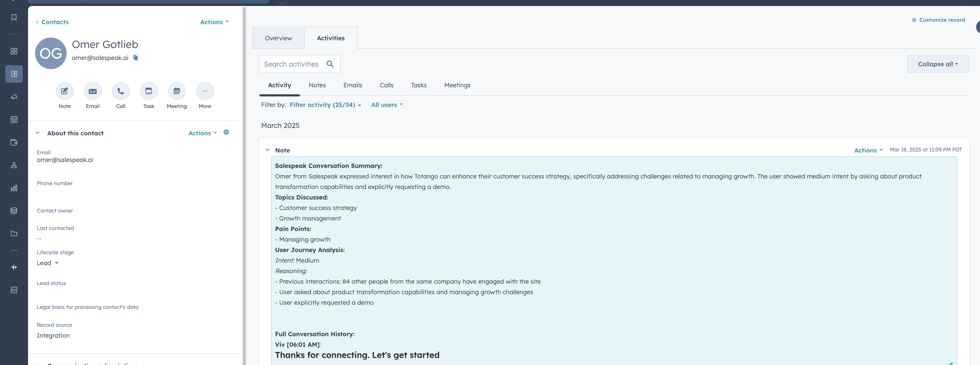Open All users filter dropdown
The height and width of the screenshot is (365, 980).
point(387,105)
